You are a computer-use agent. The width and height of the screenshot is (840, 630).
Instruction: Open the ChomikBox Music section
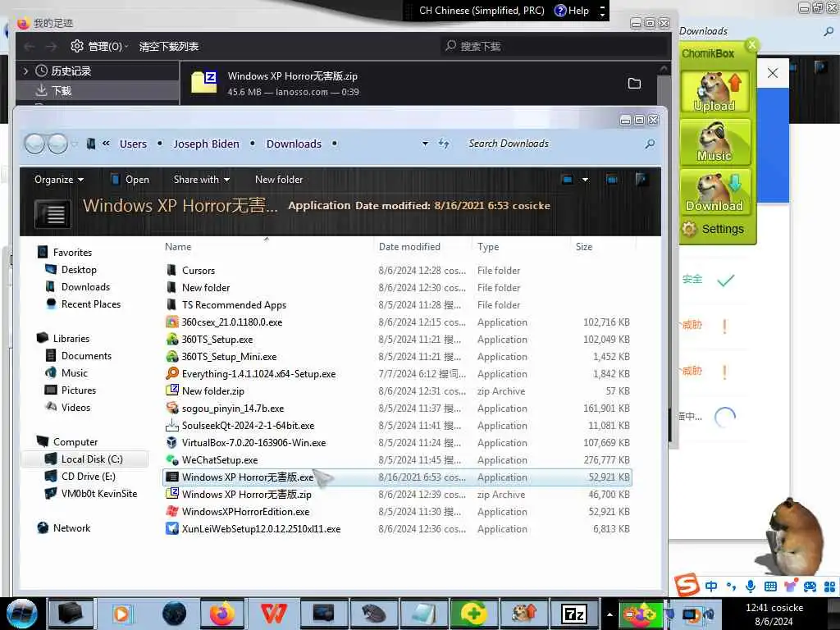pyautogui.click(x=714, y=142)
